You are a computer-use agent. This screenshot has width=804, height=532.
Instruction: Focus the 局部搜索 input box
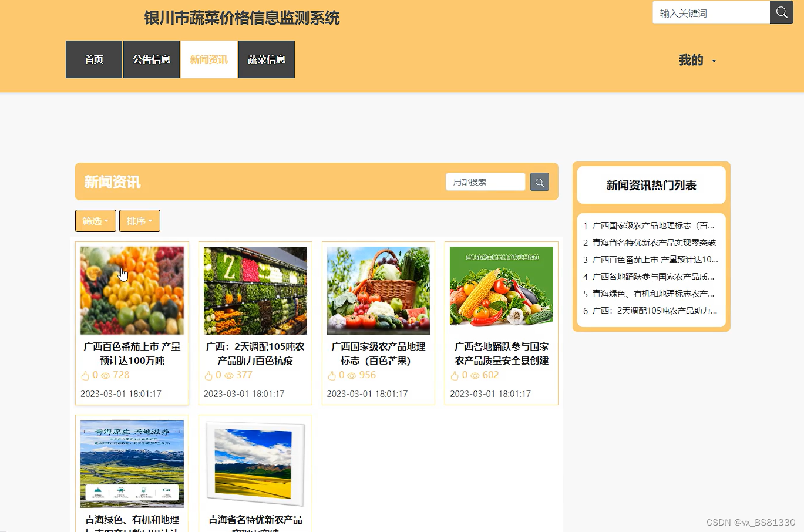(486, 182)
